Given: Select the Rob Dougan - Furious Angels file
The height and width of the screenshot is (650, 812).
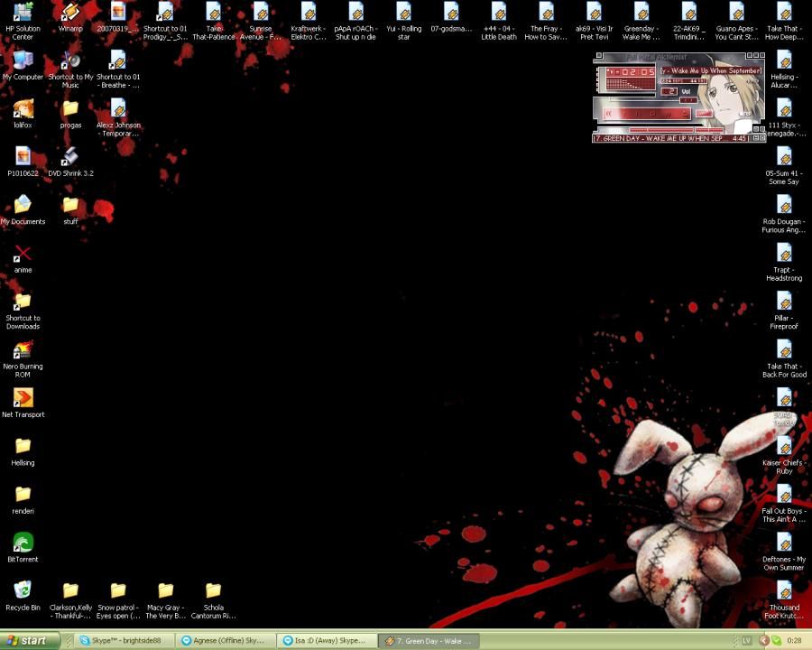Looking at the screenshot, I should (784, 214).
